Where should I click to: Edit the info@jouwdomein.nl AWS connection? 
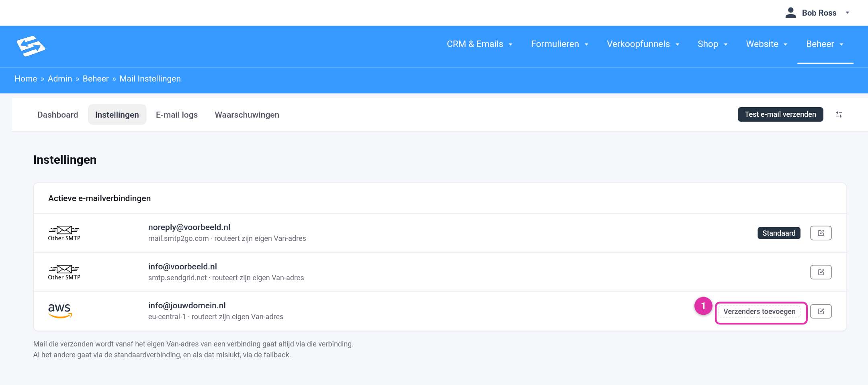pyautogui.click(x=821, y=312)
